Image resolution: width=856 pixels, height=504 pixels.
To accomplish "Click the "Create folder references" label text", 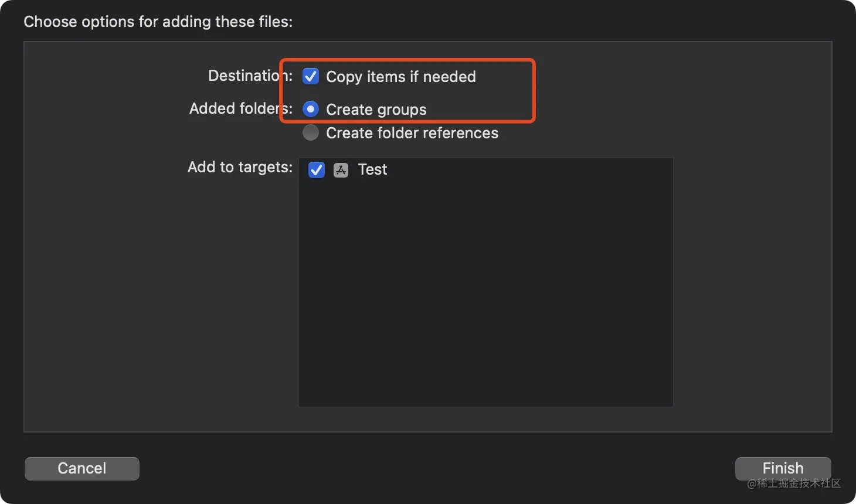I will (x=412, y=133).
